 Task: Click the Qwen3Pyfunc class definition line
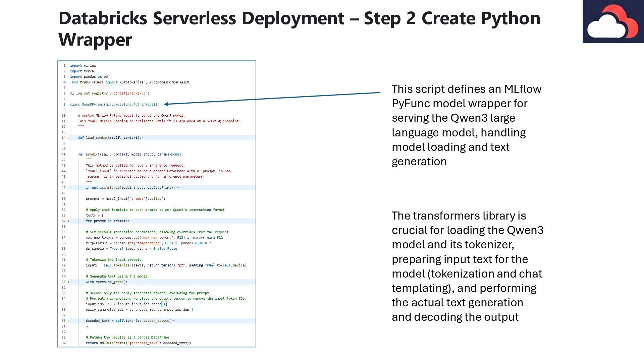coord(114,105)
